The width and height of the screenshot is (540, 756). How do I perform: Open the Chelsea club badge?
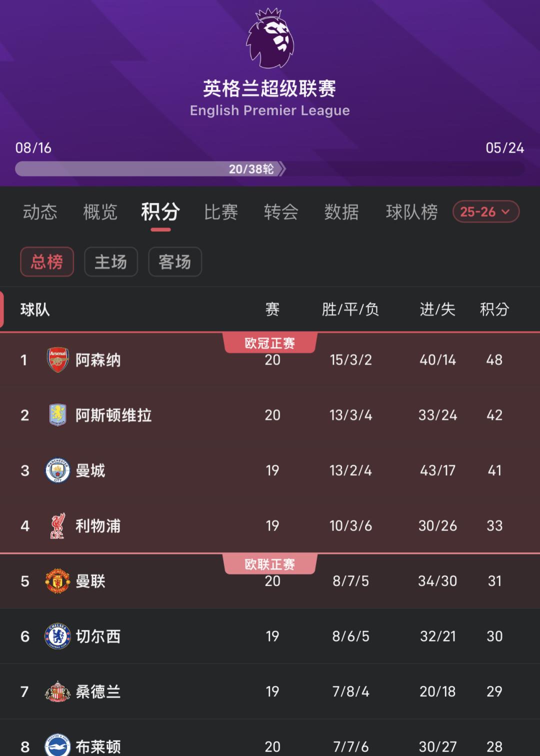(x=58, y=636)
